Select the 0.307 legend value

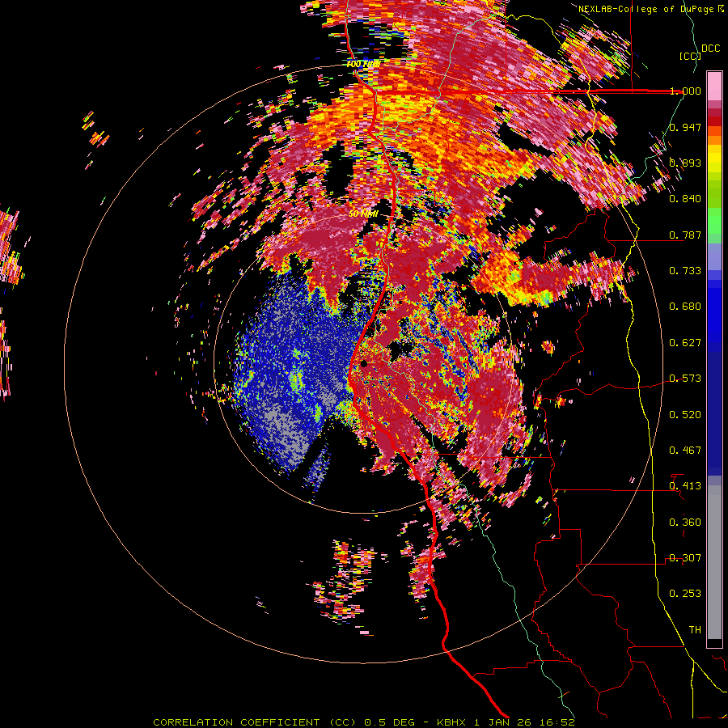(685, 558)
